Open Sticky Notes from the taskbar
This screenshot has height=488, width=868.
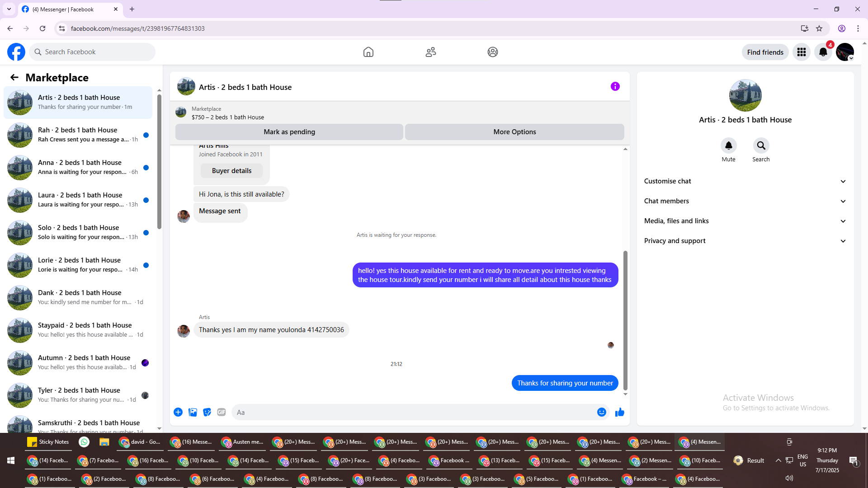[x=48, y=442]
